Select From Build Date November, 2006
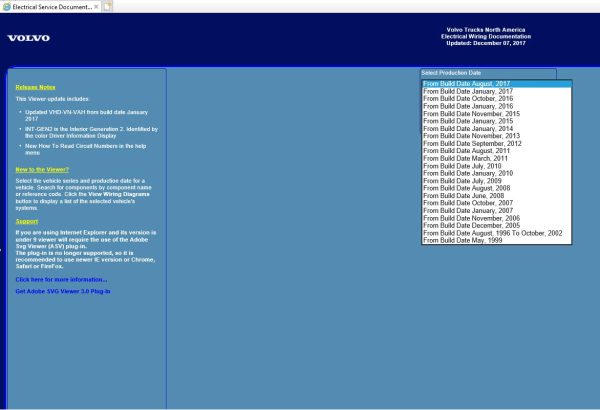The width and height of the screenshot is (600, 410). [497, 218]
